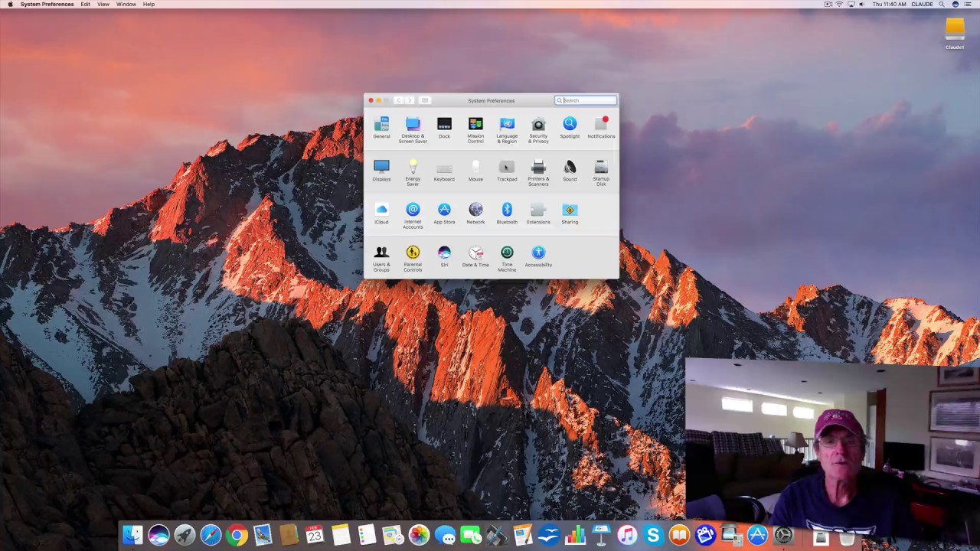
Task: Open Messages from the Dock
Action: point(445,535)
